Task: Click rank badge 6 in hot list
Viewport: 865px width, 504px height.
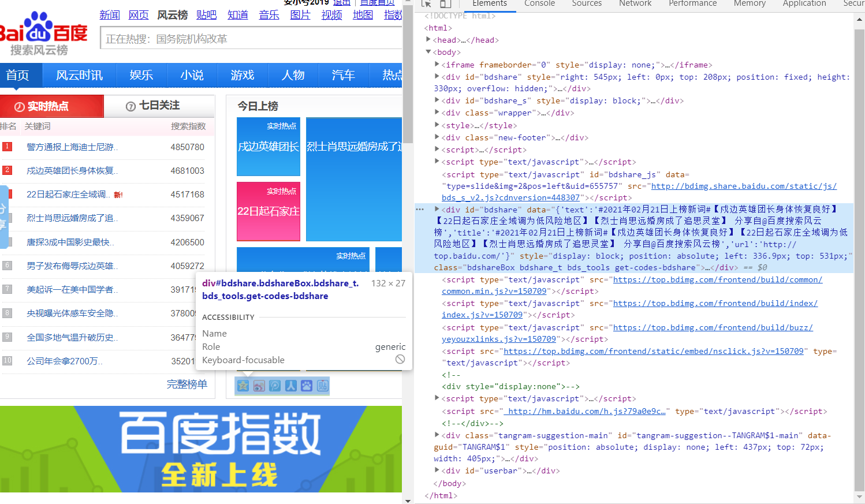Action: pyautogui.click(x=7, y=266)
